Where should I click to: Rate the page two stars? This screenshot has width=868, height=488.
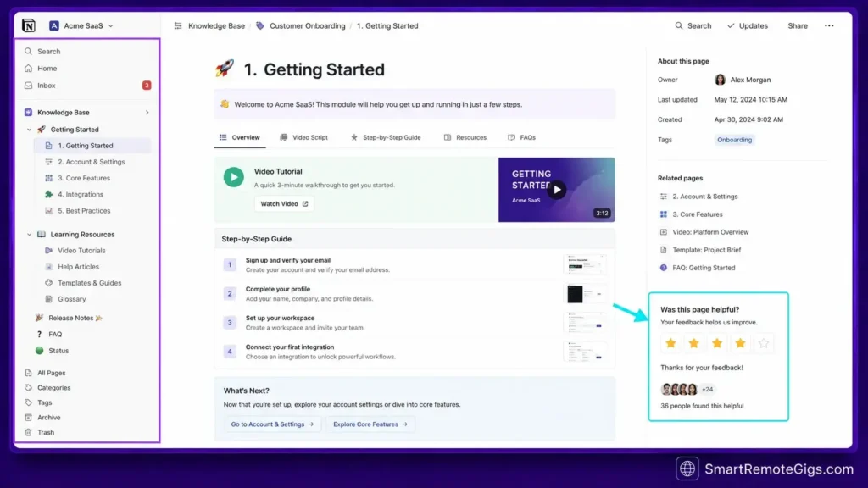pyautogui.click(x=693, y=344)
